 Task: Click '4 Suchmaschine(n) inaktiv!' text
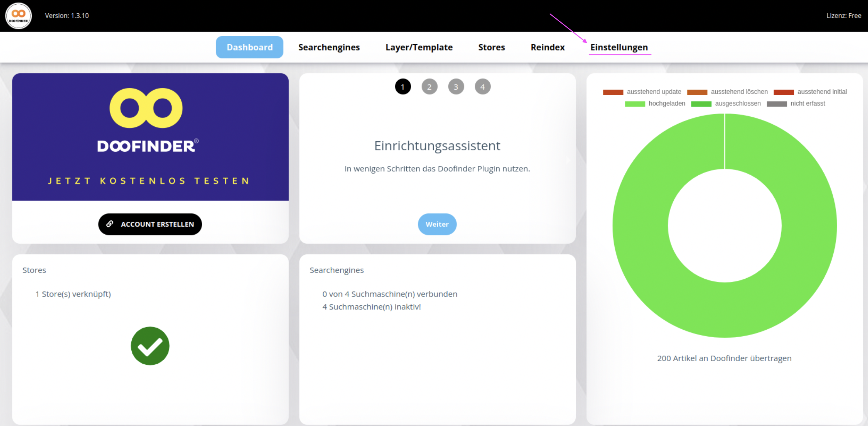click(372, 307)
